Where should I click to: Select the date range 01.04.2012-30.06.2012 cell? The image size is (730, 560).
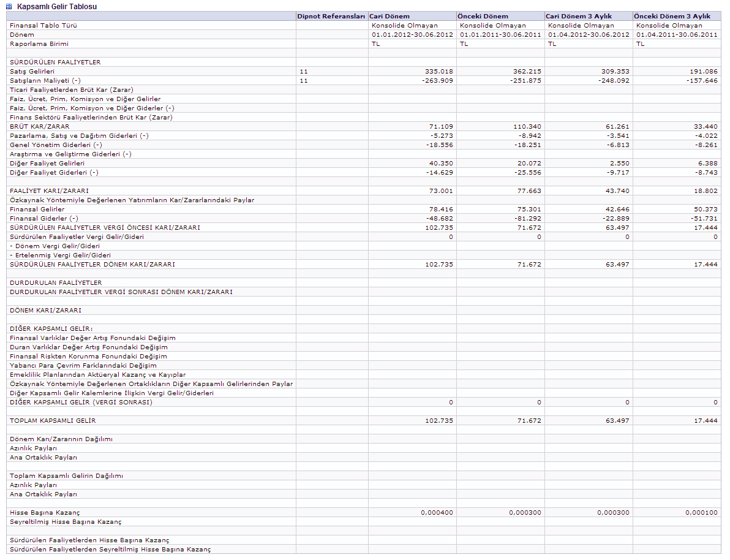[x=589, y=34]
